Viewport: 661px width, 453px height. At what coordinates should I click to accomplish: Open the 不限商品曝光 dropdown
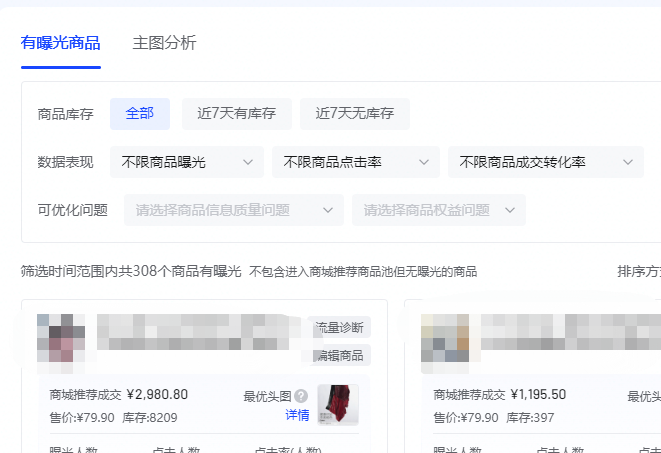pos(187,162)
